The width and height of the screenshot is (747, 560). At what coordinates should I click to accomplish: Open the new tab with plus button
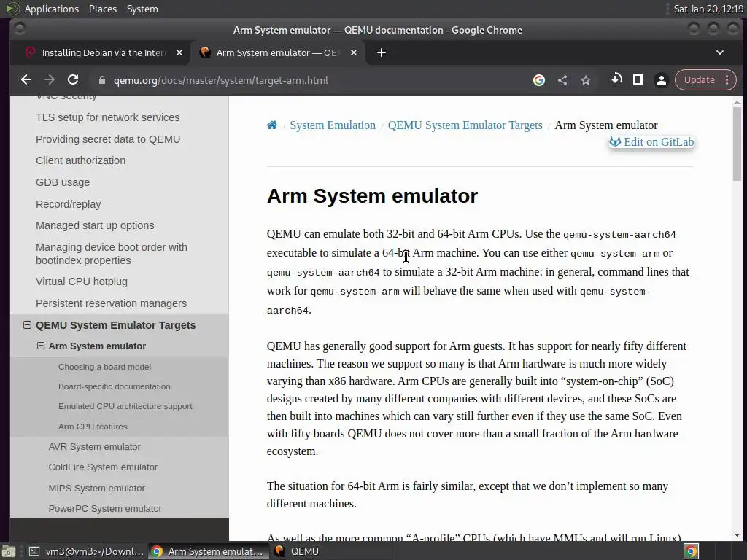click(381, 52)
